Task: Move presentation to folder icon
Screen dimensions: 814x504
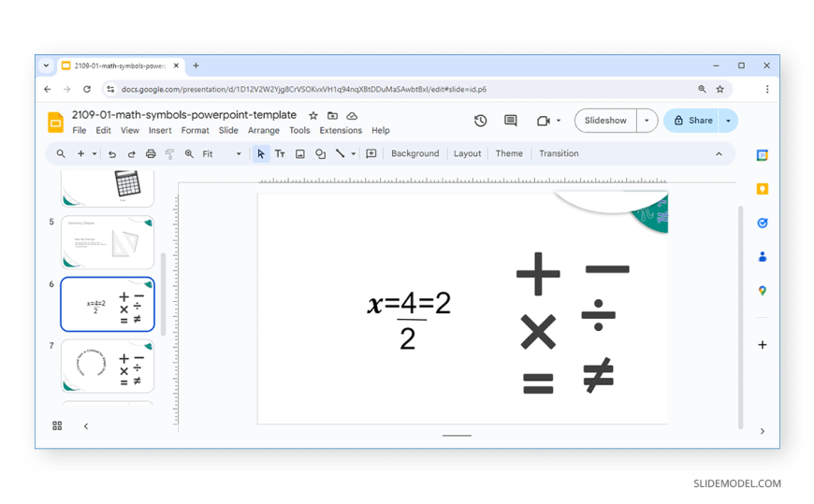Action: point(332,116)
